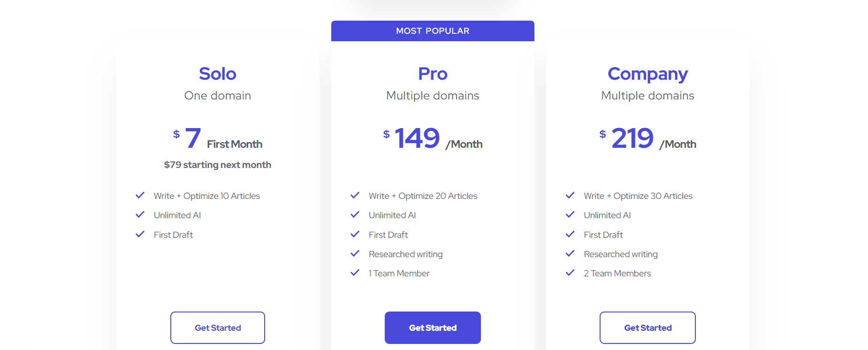868x350 pixels.
Task: Click the MOST POPULAR banner
Action: coord(433,31)
